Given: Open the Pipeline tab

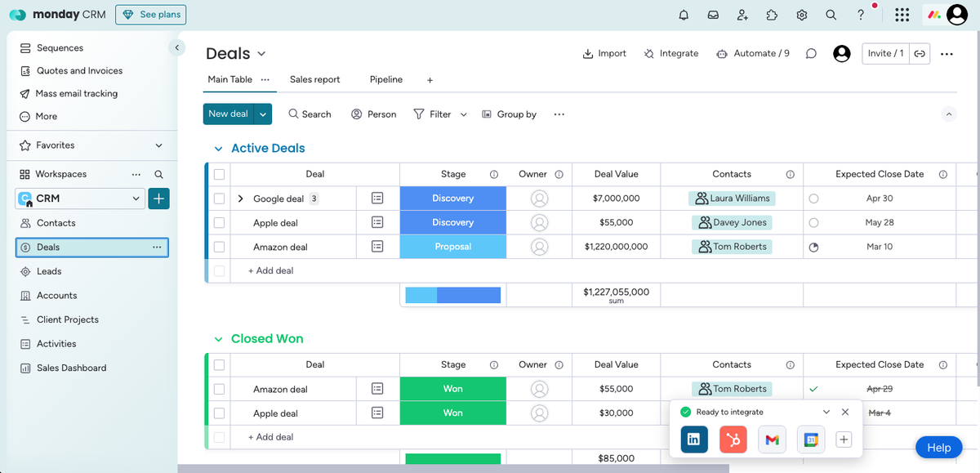Looking at the screenshot, I should pos(385,79).
